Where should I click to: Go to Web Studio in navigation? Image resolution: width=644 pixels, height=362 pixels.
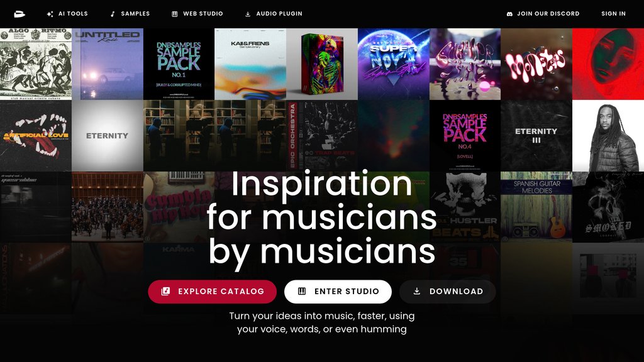(197, 14)
